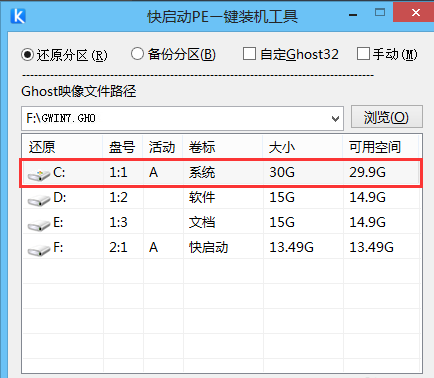Select the F: drive icon
434x378 pixels.
coord(39,250)
